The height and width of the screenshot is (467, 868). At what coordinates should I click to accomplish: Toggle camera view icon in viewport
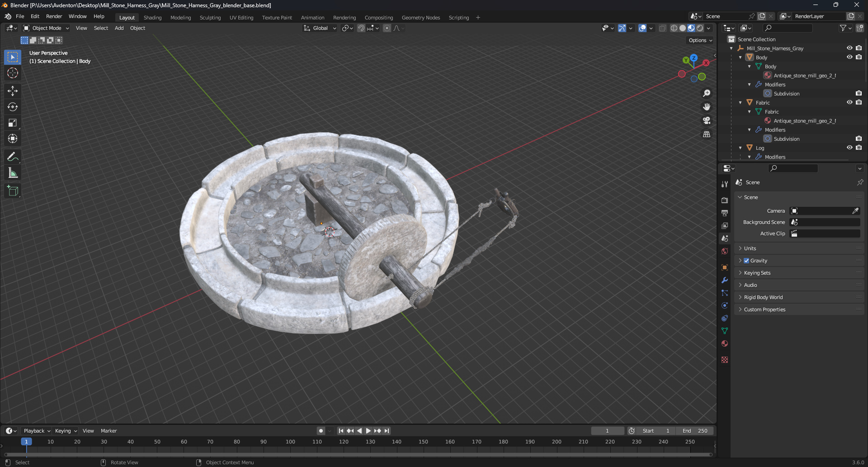coord(707,120)
